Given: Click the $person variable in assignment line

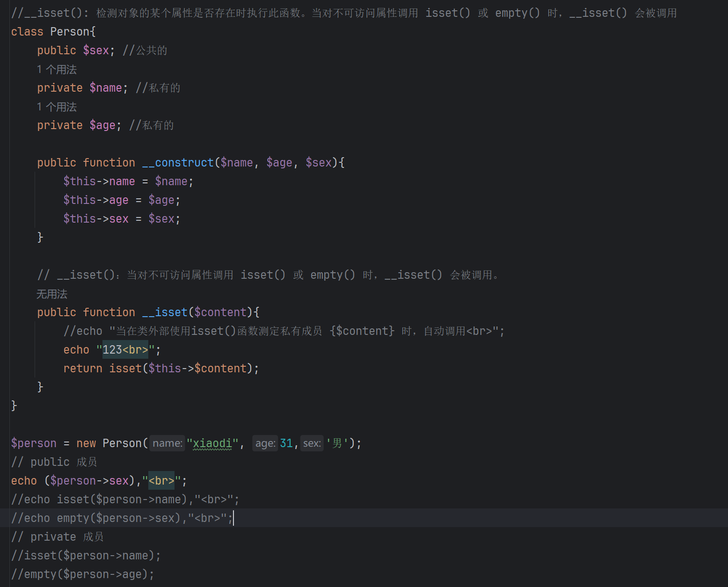Looking at the screenshot, I should point(34,443).
